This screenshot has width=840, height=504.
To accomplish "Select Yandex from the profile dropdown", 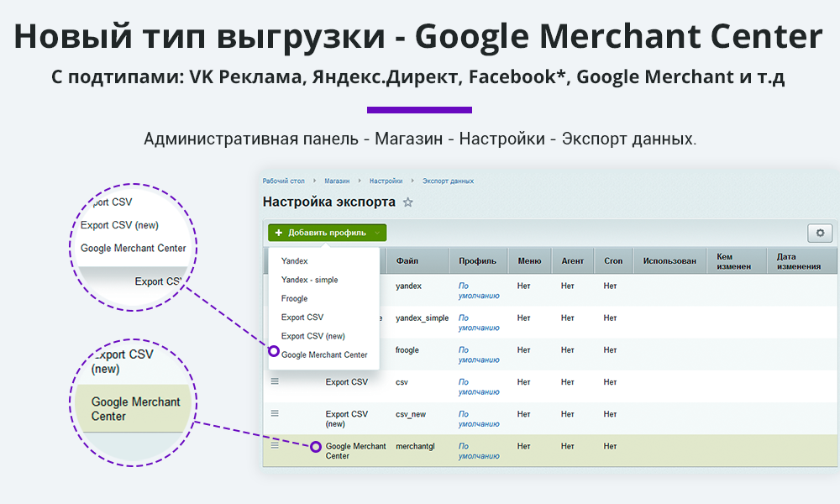I will (295, 261).
